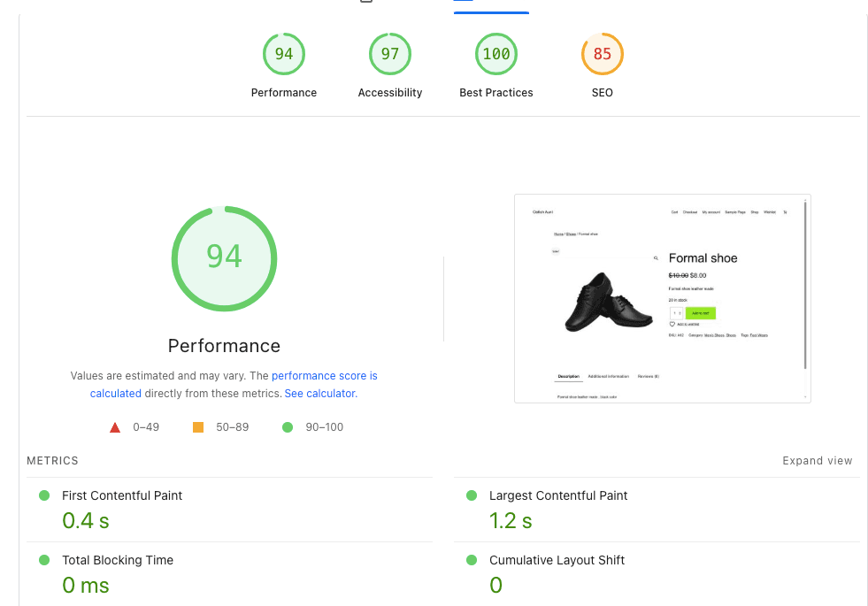Open the Reviews (0) tab in the preview
The width and height of the screenshot is (868, 606).
(648, 376)
